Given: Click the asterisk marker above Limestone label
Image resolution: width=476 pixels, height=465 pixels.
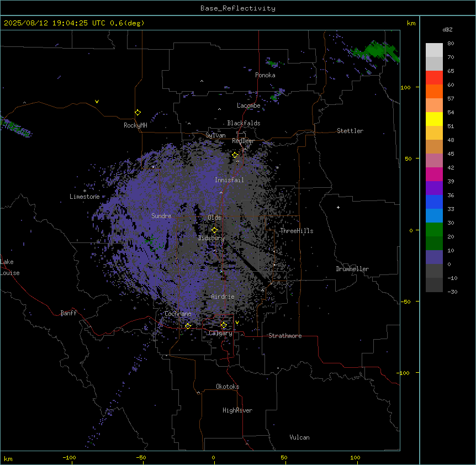Looking at the screenshot, I should [84, 191].
